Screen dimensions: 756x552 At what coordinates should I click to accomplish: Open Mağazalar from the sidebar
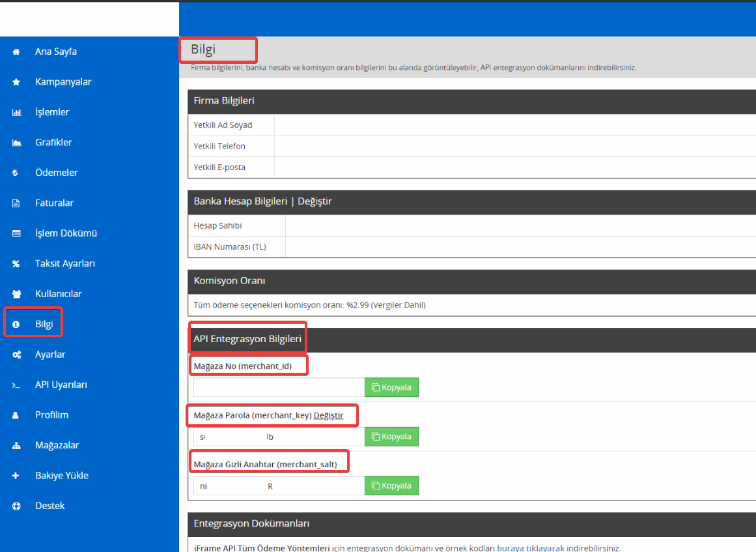point(57,445)
